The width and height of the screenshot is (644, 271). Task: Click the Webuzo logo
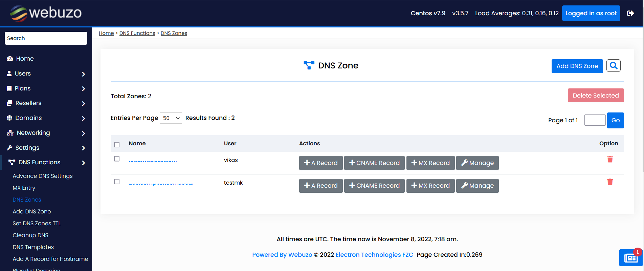click(46, 13)
